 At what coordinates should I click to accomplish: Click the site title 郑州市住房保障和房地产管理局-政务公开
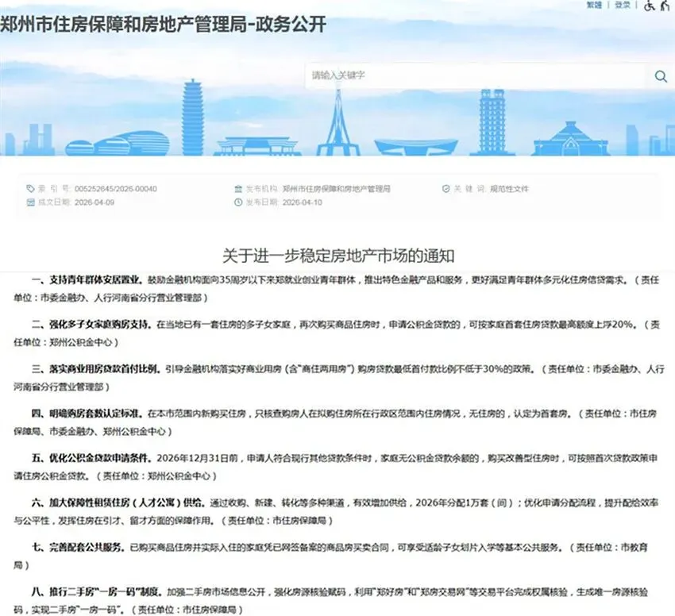click(x=163, y=24)
